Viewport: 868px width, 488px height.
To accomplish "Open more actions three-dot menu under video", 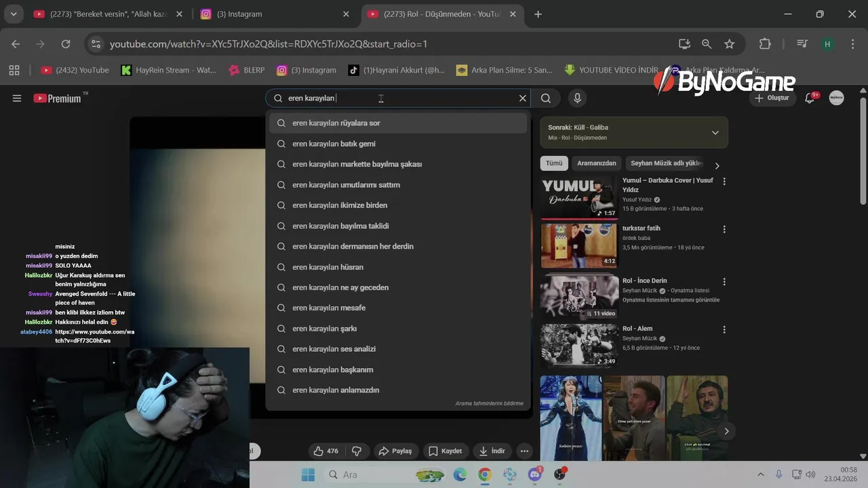I will (x=524, y=451).
